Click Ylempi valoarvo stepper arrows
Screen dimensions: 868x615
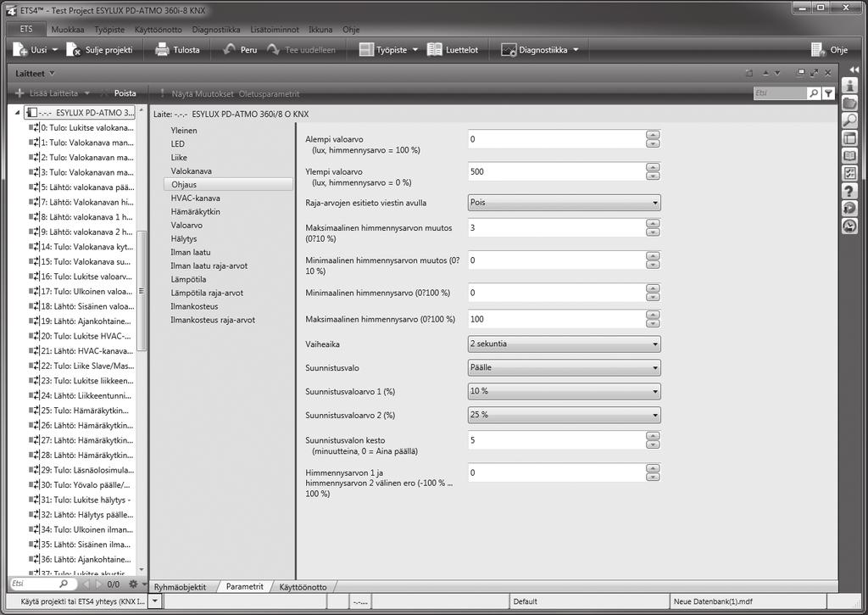coord(653,171)
